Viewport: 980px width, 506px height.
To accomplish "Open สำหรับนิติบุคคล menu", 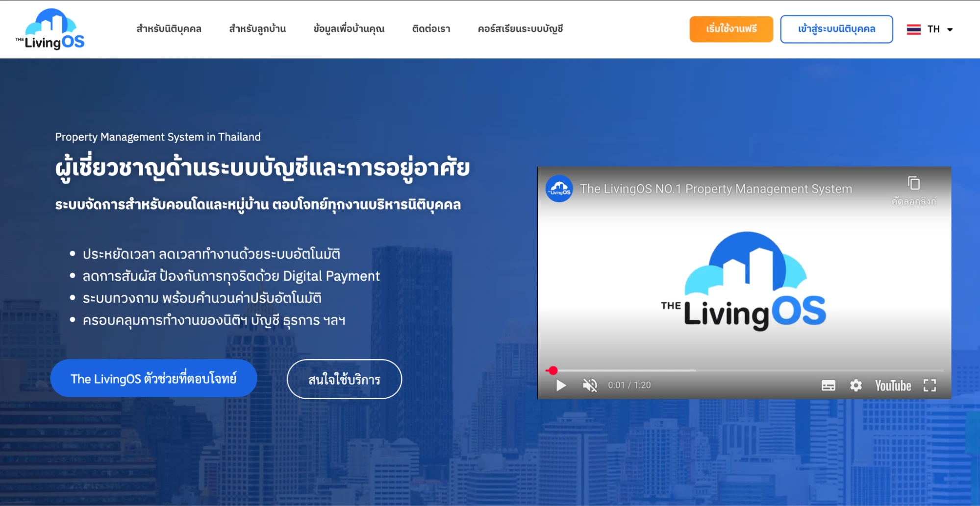I will coord(169,29).
